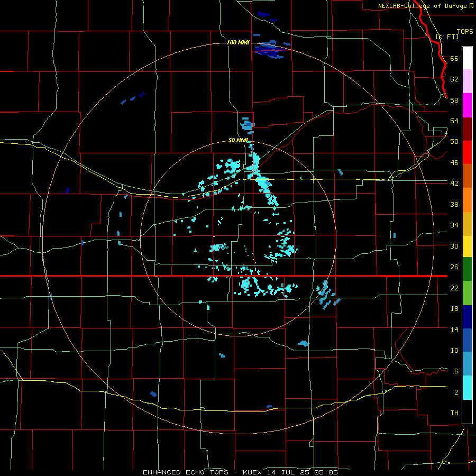Click the white swatch in the tops legend
Screen dimensions: 476x476
pyautogui.click(x=467, y=58)
